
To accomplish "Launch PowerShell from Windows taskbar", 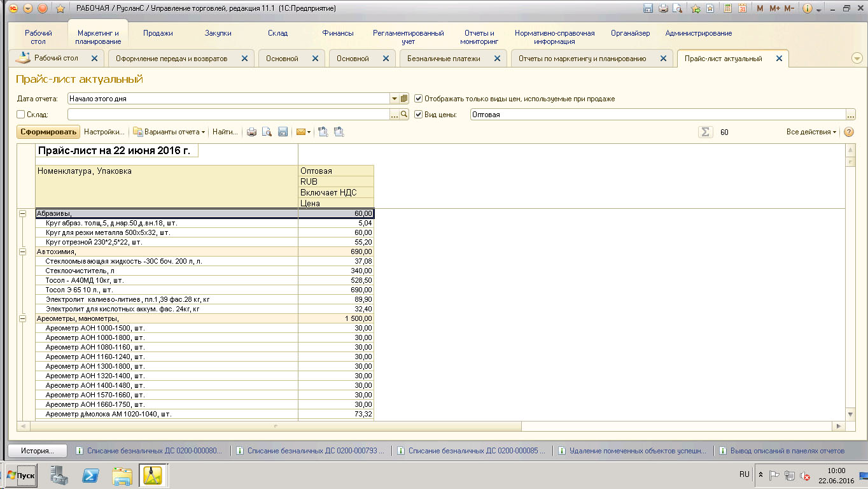I will coord(91,475).
